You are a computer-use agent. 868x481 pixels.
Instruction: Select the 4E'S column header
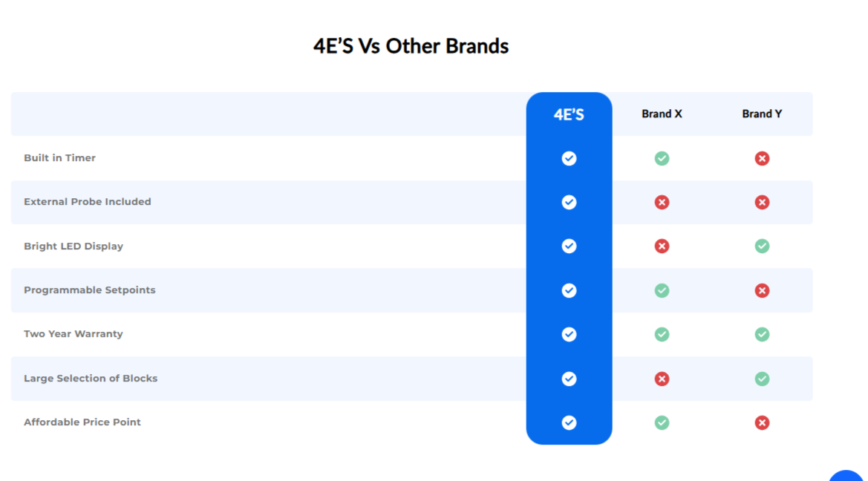click(569, 114)
